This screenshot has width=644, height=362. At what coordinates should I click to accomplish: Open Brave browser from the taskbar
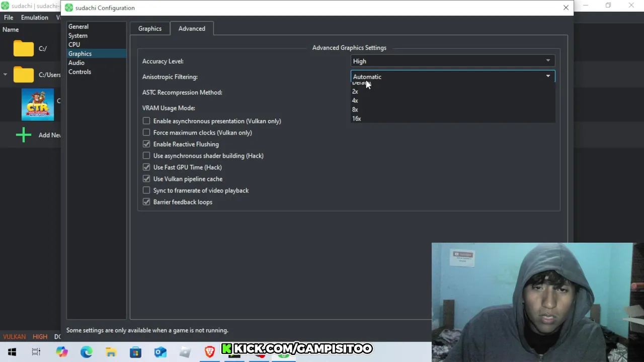coord(209,351)
